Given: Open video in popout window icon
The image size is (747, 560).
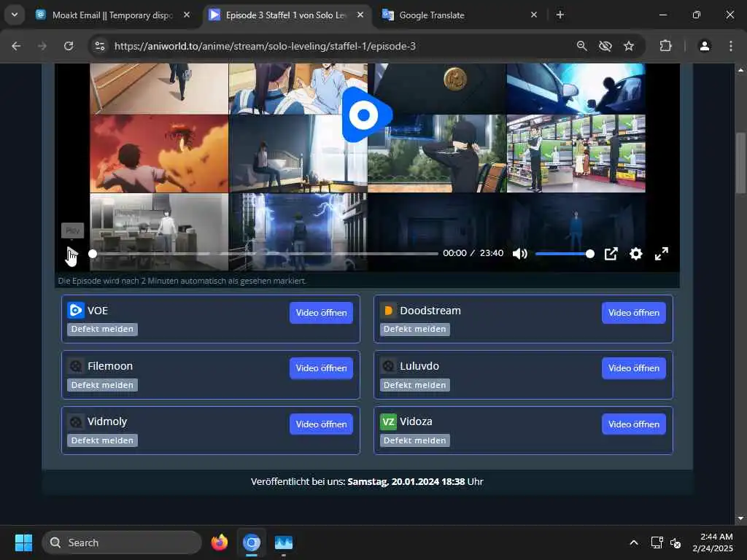Looking at the screenshot, I should point(611,254).
